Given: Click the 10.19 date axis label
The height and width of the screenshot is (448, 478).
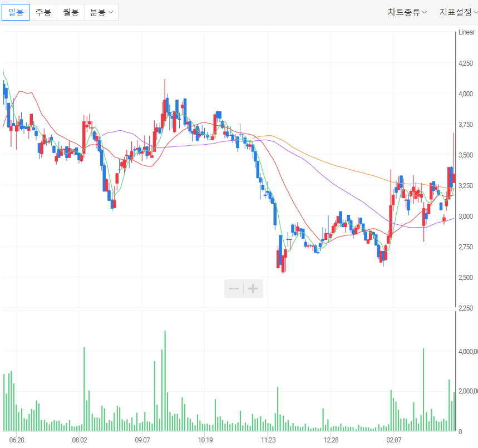Looking at the screenshot, I should [x=205, y=440].
